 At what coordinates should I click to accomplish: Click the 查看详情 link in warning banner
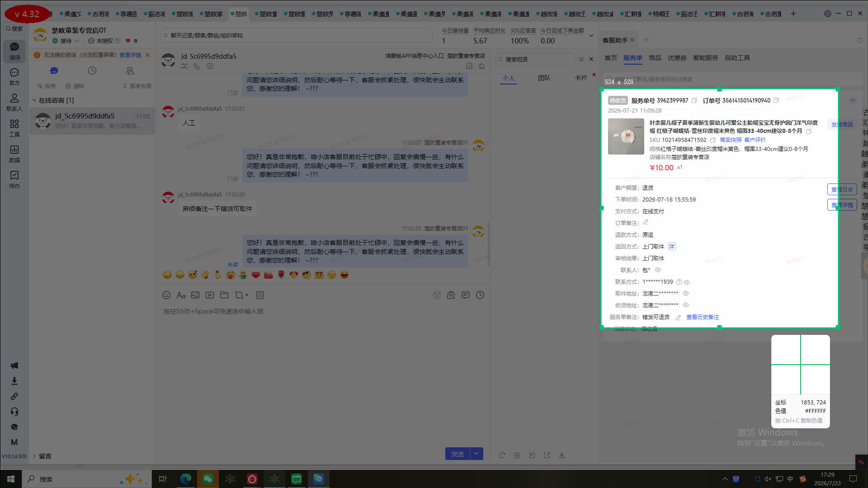[130, 55]
